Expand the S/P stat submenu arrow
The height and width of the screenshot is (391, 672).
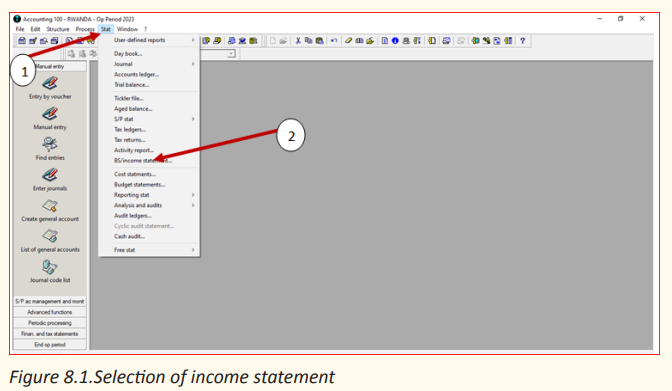pyautogui.click(x=193, y=119)
